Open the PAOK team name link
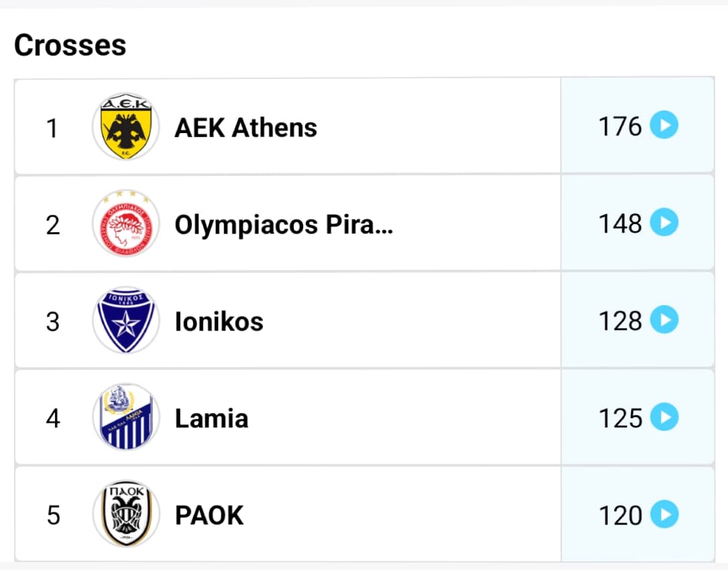This screenshot has width=728, height=570. pos(209,515)
